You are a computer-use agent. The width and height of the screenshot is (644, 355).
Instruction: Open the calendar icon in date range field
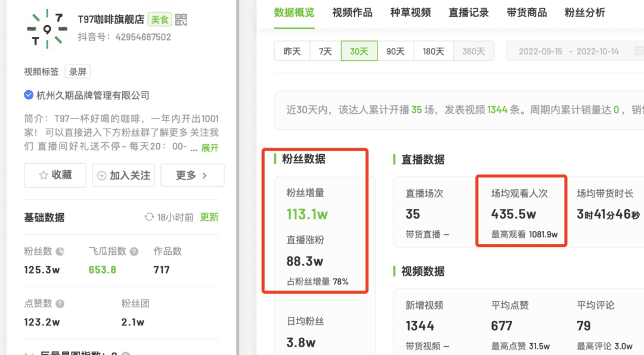coord(639,51)
